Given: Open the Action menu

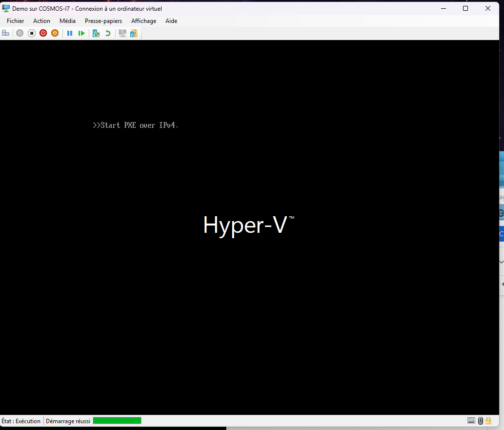Looking at the screenshot, I should point(41,21).
